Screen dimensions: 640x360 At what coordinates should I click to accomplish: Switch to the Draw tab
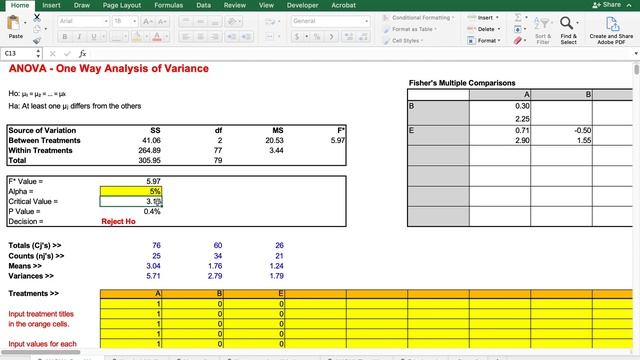[82, 5]
